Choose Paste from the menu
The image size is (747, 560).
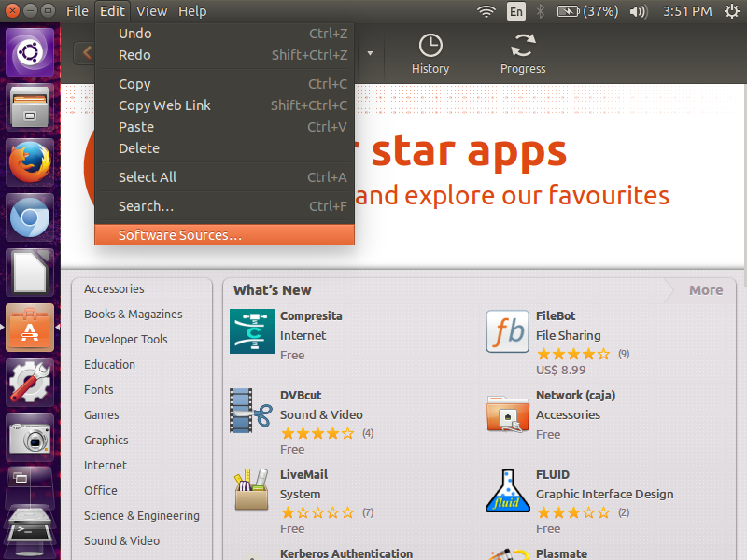click(x=224, y=127)
